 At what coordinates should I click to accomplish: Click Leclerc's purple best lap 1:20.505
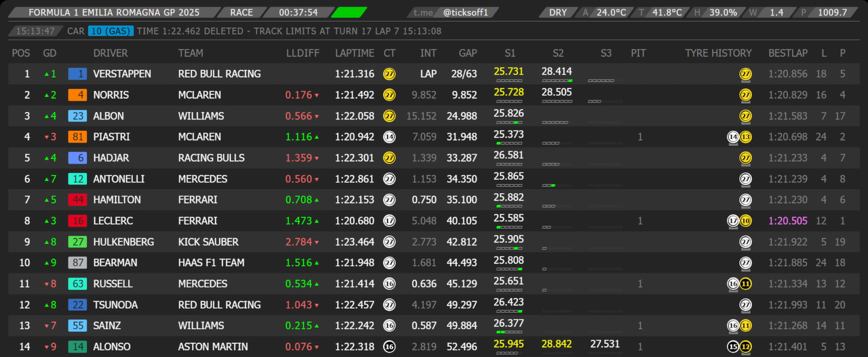coord(788,221)
